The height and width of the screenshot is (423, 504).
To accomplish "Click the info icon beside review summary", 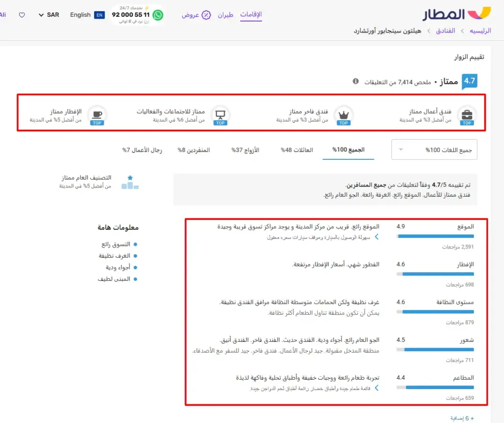I will (x=355, y=81).
